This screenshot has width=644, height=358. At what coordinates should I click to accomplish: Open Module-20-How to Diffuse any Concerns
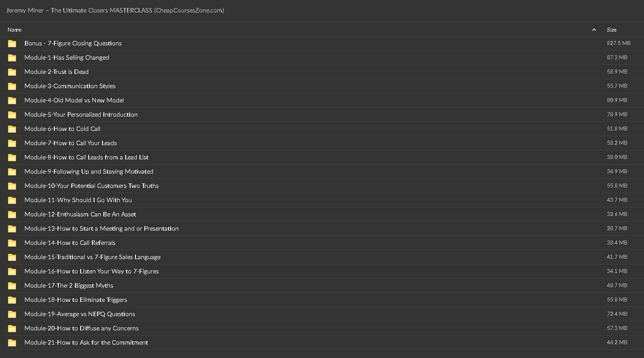coord(82,328)
